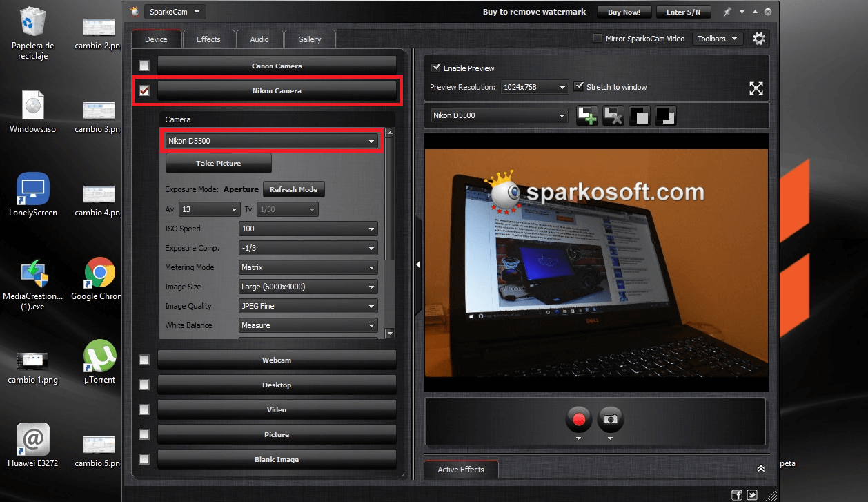The width and height of the screenshot is (868, 502).
Task: Uncheck Stretch to window
Action: (x=579, y=87)
